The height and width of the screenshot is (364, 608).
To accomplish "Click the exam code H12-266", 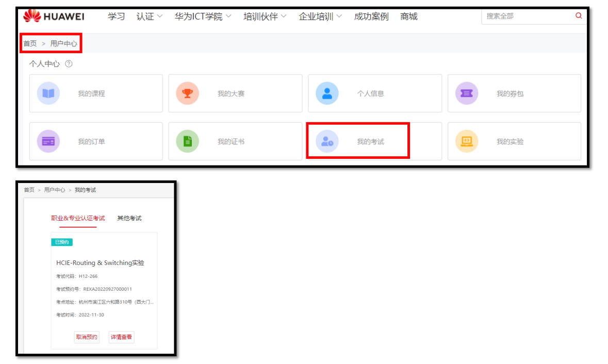I will (x=88, y=276).
